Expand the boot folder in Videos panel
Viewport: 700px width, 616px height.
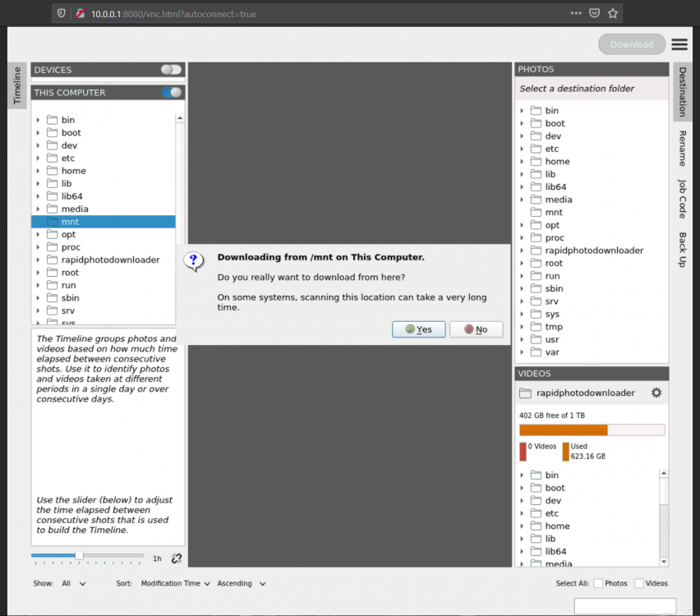(522, 488)
